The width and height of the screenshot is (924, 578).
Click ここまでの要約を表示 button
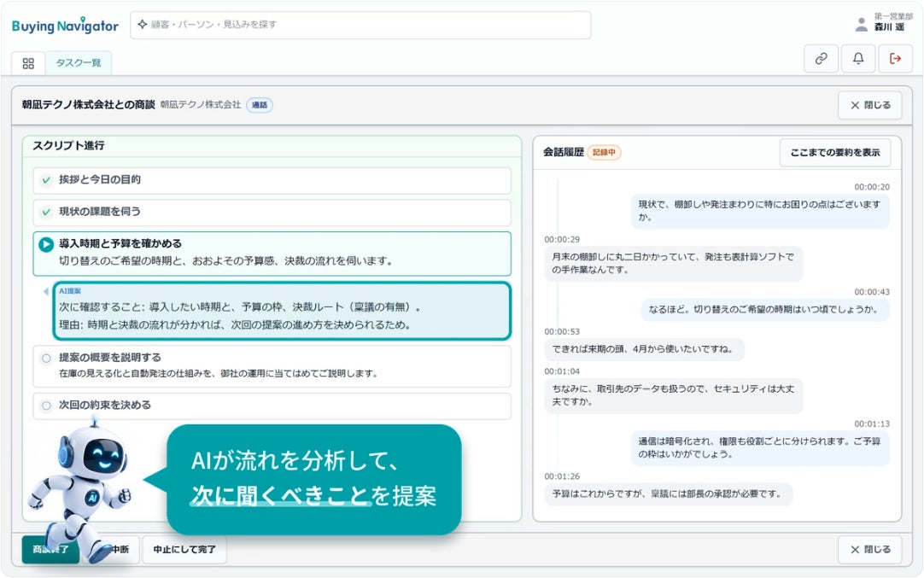pos(835,153)
